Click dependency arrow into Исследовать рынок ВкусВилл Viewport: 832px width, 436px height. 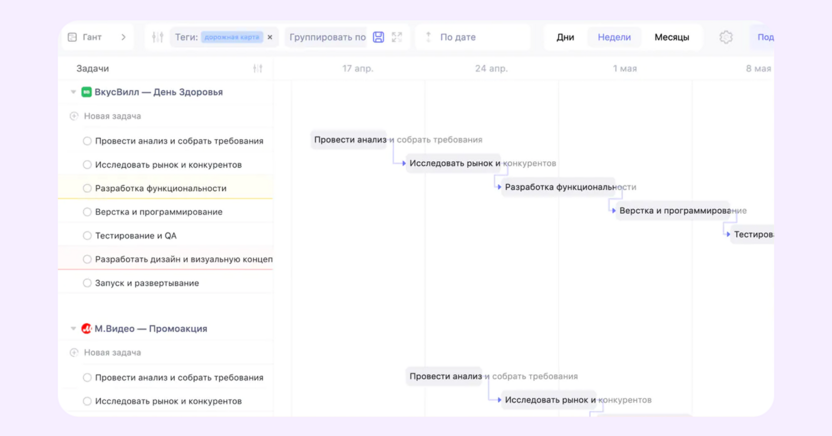point(403,163)
